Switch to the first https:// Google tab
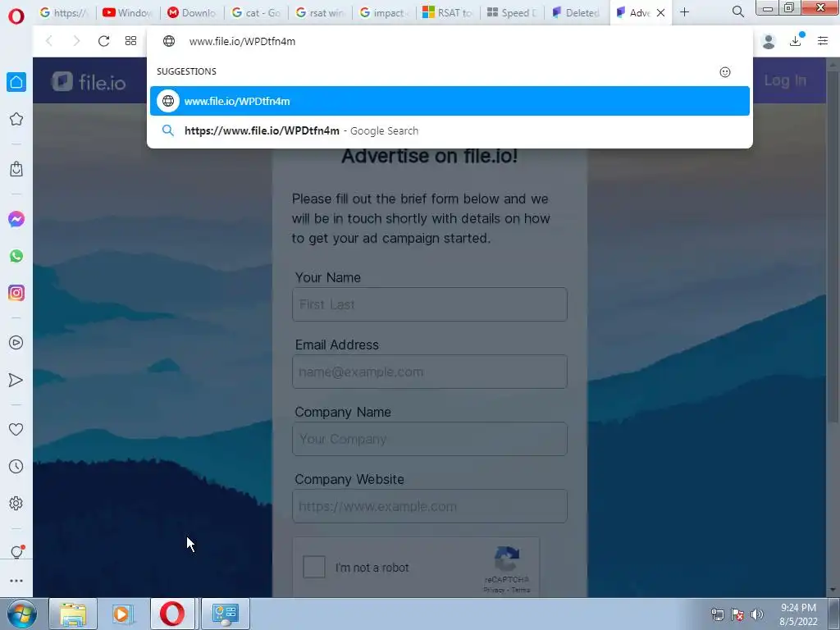 [64, 12]
